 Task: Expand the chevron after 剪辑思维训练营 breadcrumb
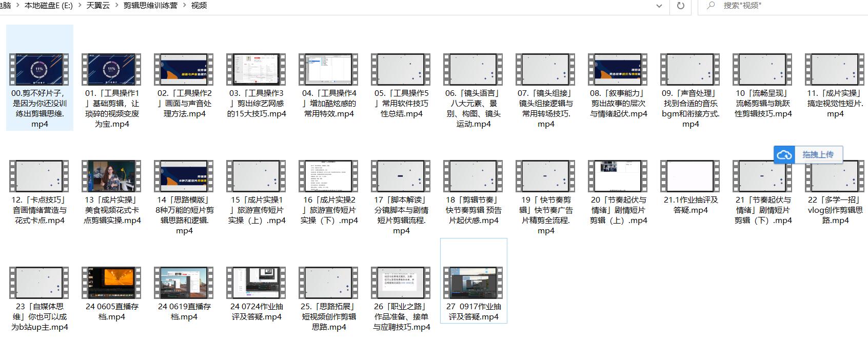coord(185,6)
